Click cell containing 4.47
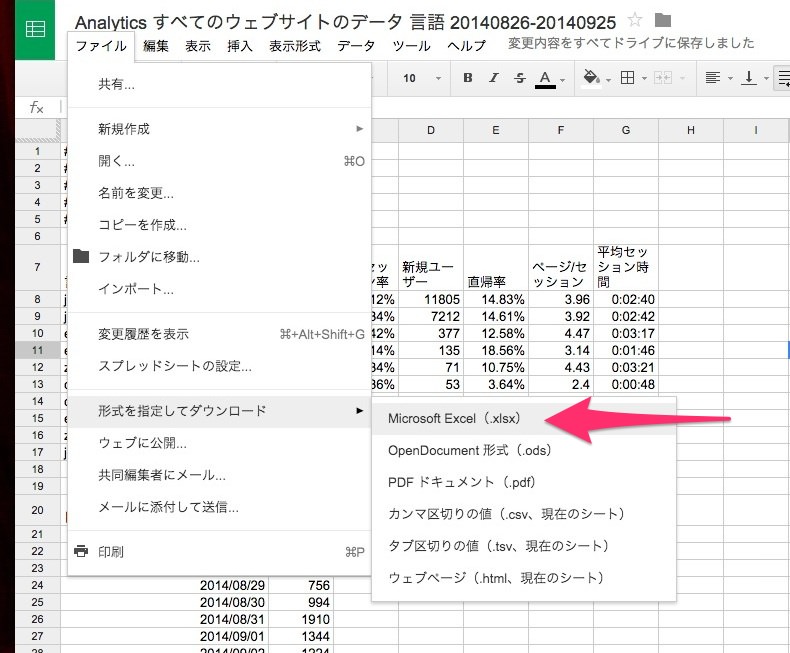The width and height of the screenshot is (790, 653). pos(561,333)
